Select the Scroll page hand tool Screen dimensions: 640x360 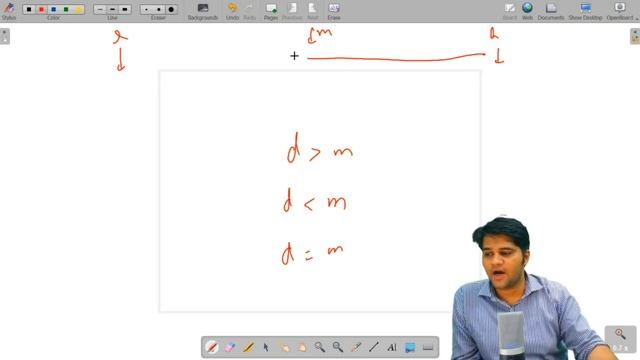pos(302,347)
